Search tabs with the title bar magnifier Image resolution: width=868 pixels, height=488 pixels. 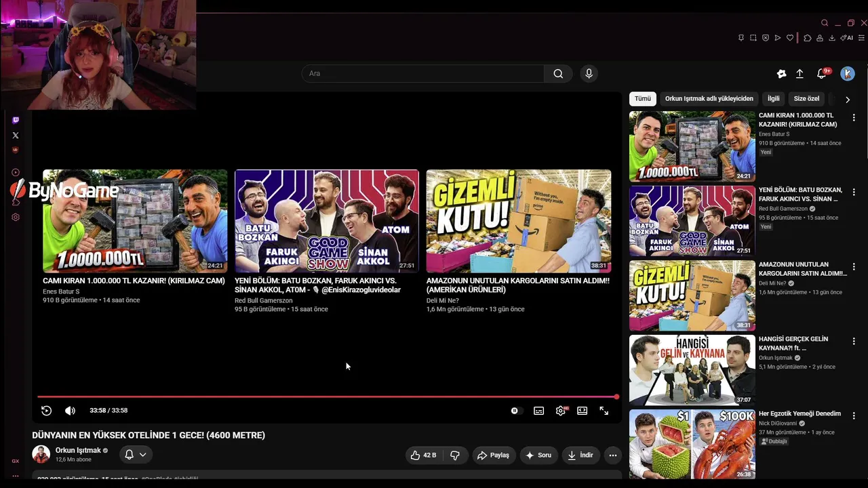825,23
